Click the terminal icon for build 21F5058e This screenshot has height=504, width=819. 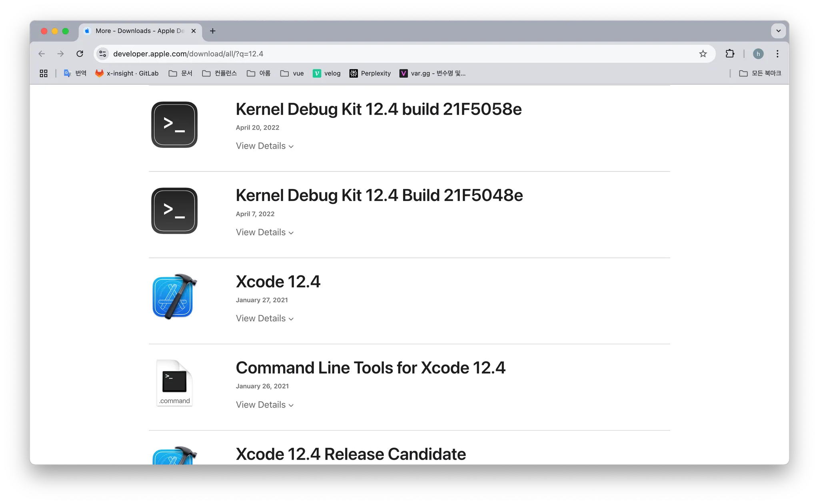pos(174,124)
